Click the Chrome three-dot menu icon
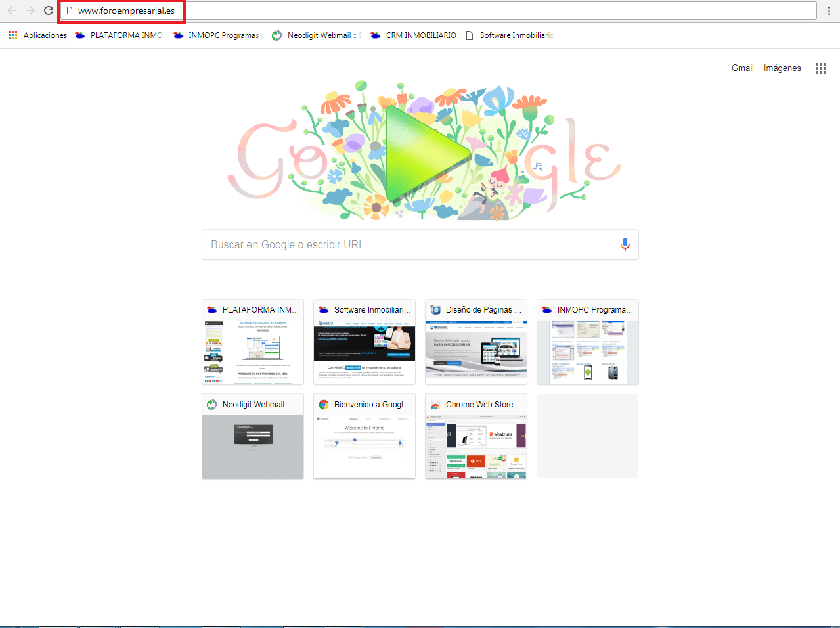The width and height of the screenshot is (840, 628). (x=829, y=11)
